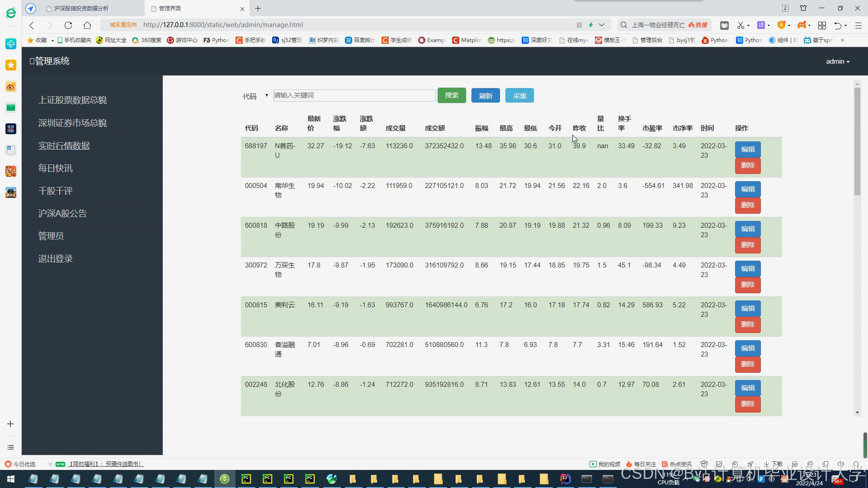
Task: Edit the 000815 美利云 row
Action: click(x=748, y=309)
